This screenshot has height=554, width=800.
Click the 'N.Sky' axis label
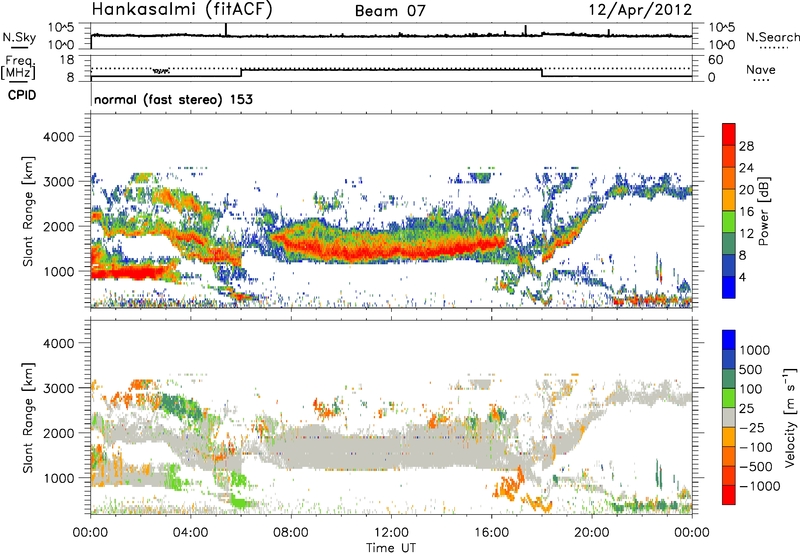tap(19, 37)
